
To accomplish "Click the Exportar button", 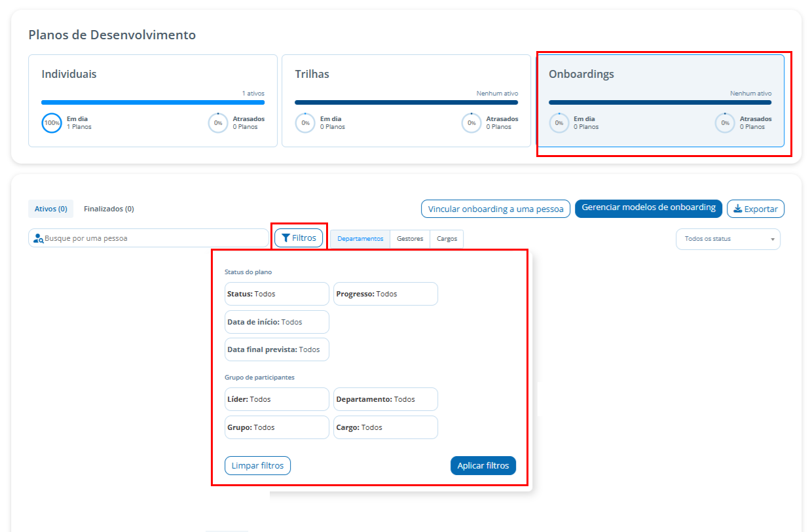I will click(x=756, y=209).
